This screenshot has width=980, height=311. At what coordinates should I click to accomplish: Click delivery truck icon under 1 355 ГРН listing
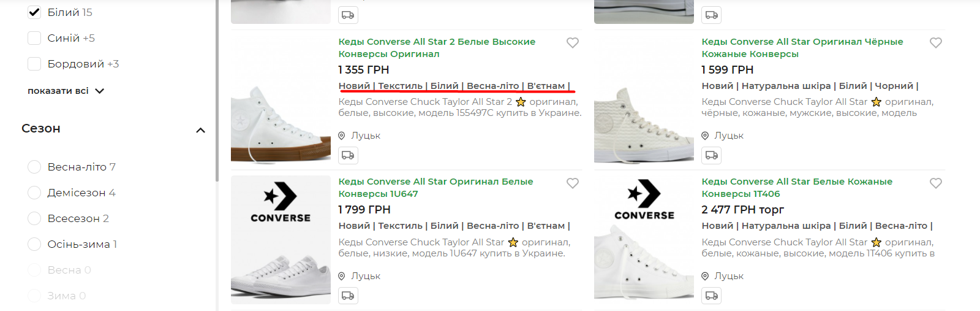click(x=348, y=155)
